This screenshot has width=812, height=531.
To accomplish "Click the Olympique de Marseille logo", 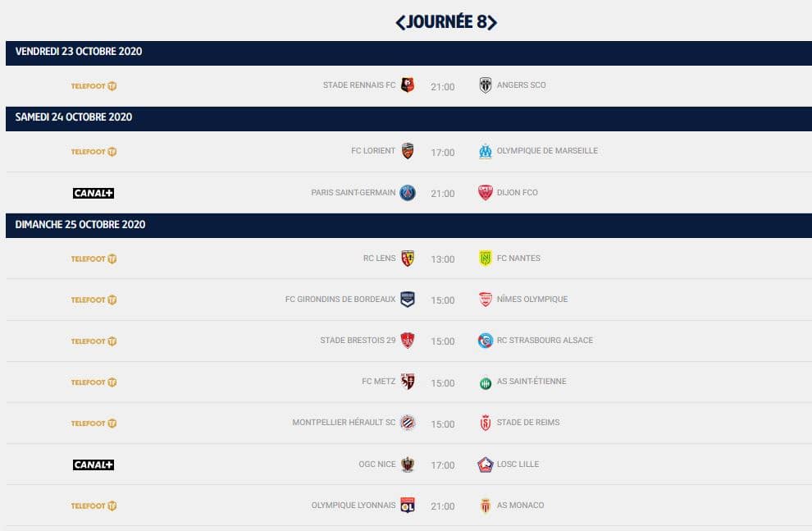I will [x=486, y=151].
